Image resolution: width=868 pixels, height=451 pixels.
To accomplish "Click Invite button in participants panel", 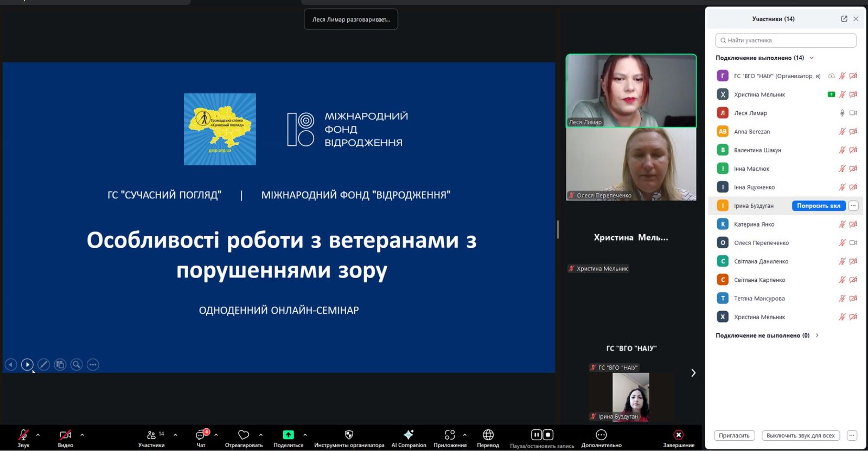I will [734, 436].
